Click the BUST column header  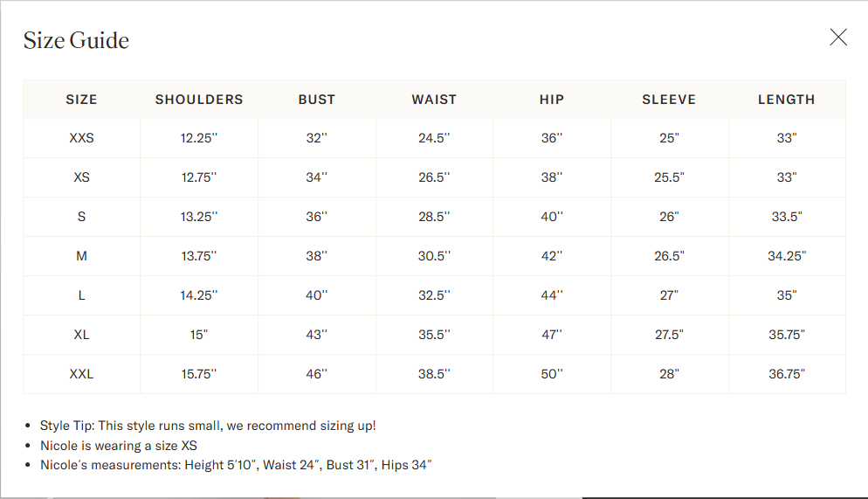tap(317, 100)
